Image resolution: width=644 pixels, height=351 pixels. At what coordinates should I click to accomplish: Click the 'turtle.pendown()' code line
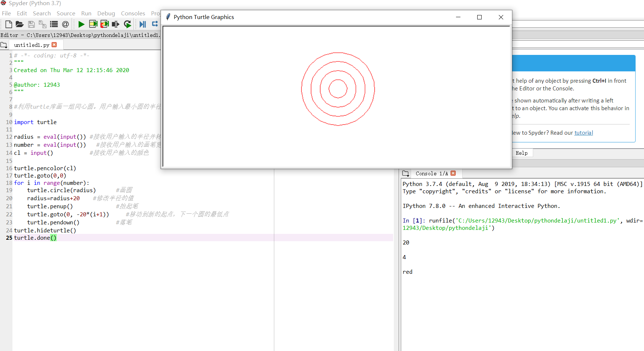click(53, 222)
